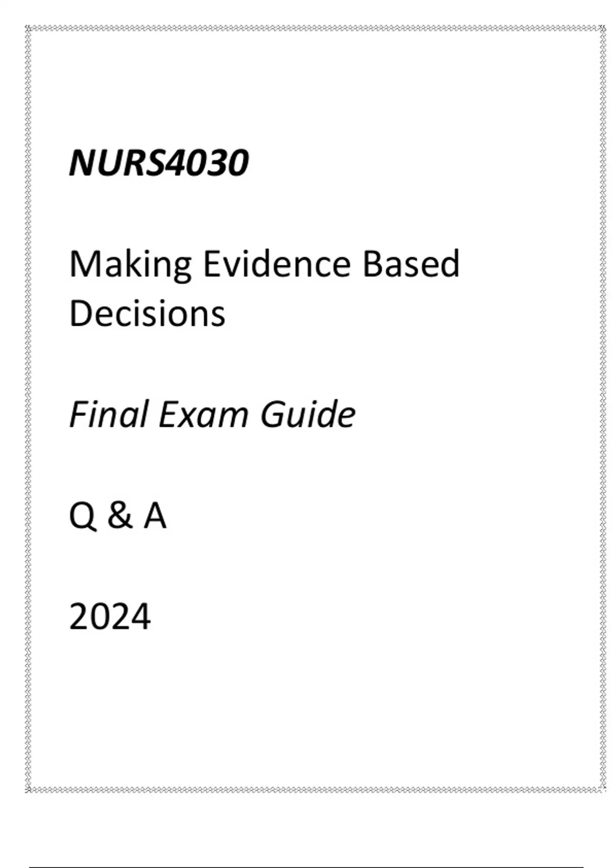Screen dimensions: 613x868
Task: Click the top edge of the decorative page border
Action: tap(314, 29)
